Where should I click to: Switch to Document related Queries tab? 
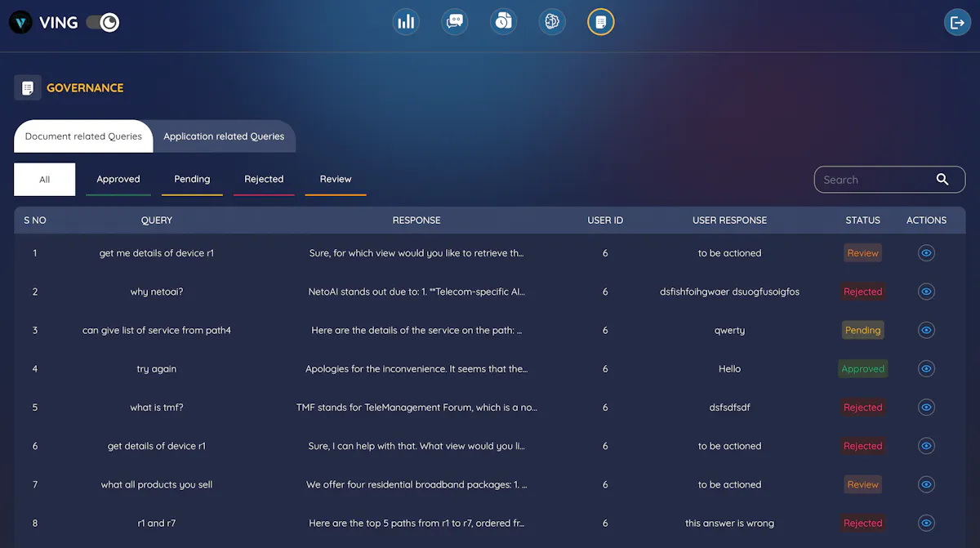(x=83, y=136)
